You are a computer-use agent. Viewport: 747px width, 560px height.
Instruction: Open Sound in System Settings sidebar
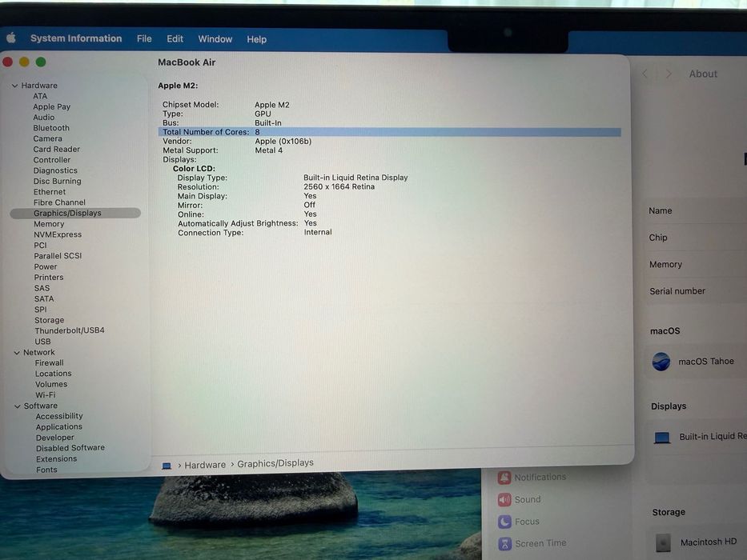coord(520,499)
